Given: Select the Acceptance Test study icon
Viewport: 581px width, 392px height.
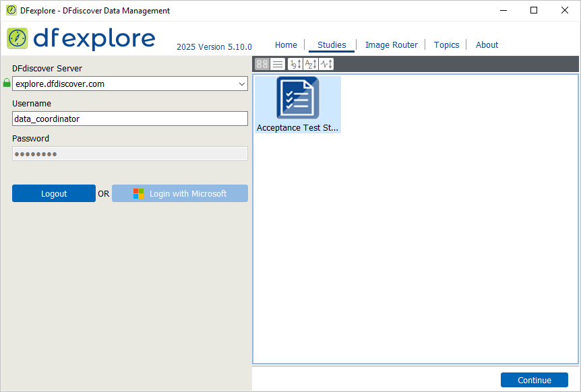Looking at the screenshot, I should 297,98.
